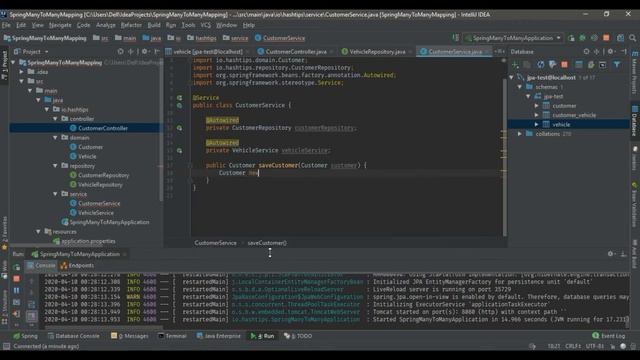Open the File menu
This screenshot has width=640, height=360.
[6, 25]
